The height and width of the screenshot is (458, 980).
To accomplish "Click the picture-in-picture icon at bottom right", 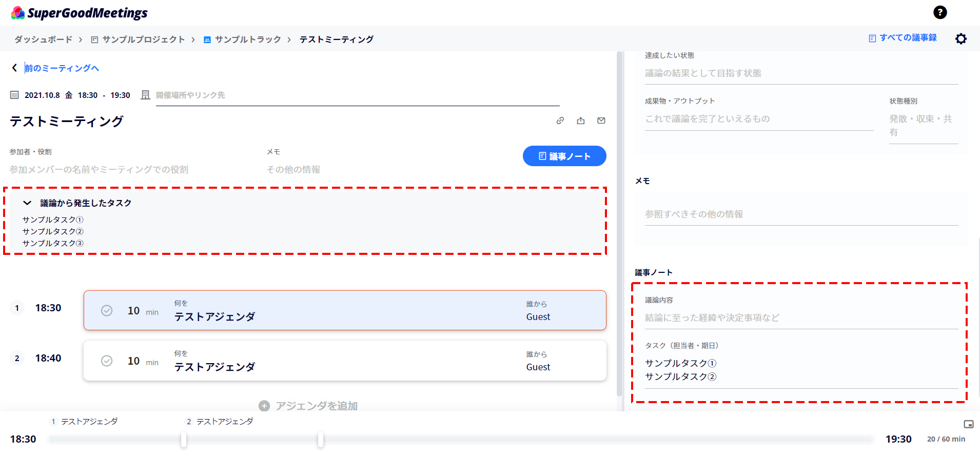I will pyautogui.click(x=968, y=424).
